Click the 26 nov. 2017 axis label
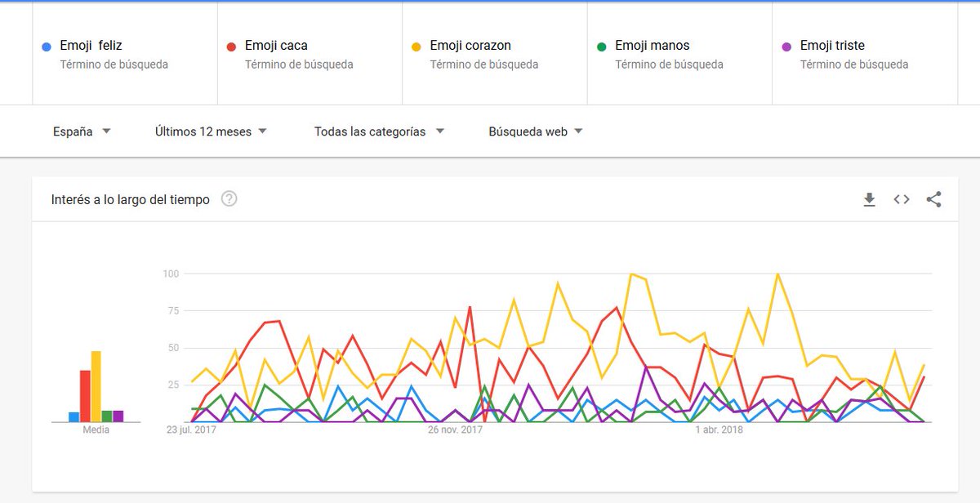This screenshot has width=980, height=503. pyautogui.click(x=457, y=430)
